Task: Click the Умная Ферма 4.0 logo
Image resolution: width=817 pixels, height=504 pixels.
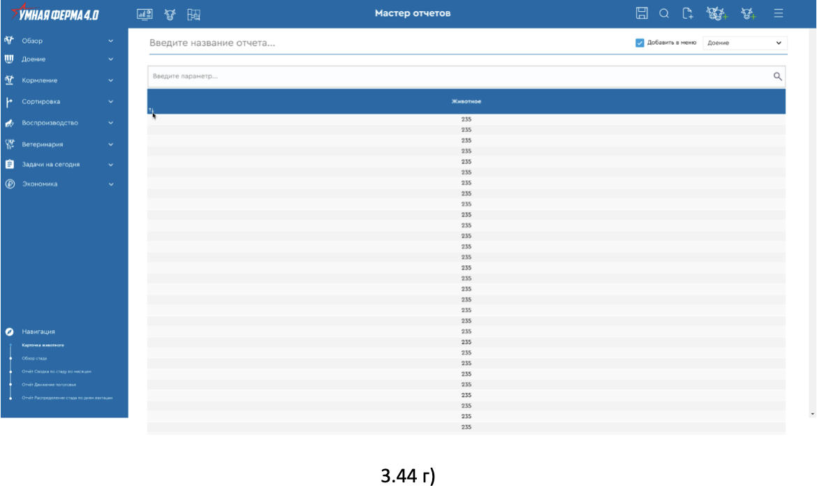Action: 55,13
